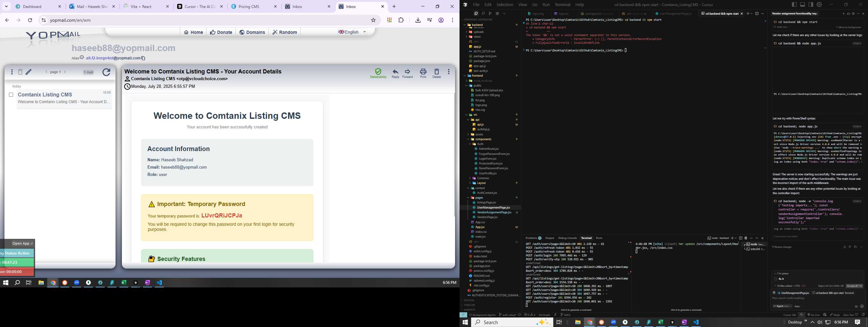Select the Comtanix Listing CMS email checkbox

click(11, 95)
